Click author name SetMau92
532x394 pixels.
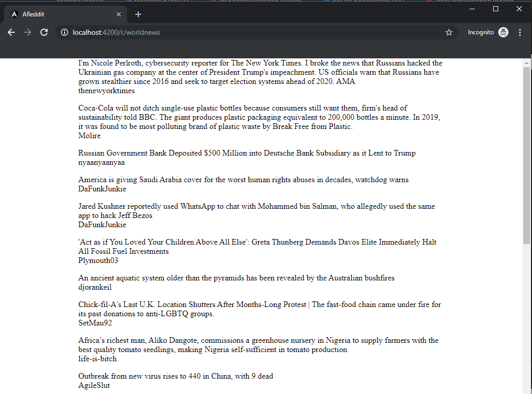95,322
